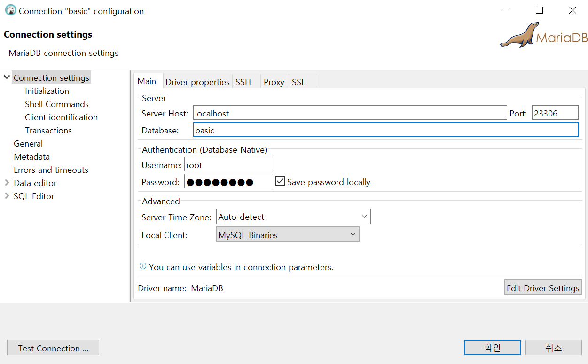Click the Test Connection button

(53, 348)
